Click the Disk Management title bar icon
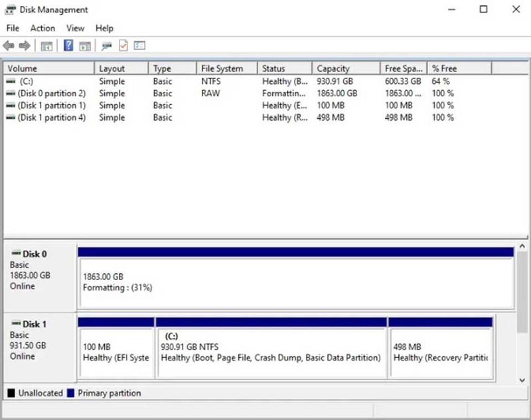 point(10,10)
